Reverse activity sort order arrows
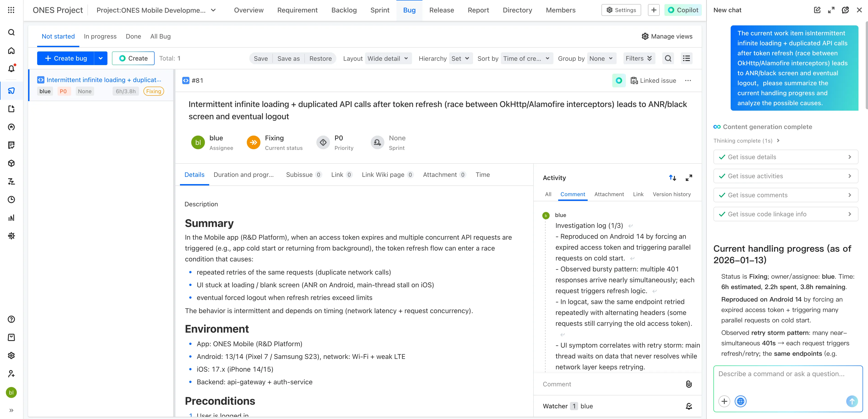 click(x=672, y=178)
